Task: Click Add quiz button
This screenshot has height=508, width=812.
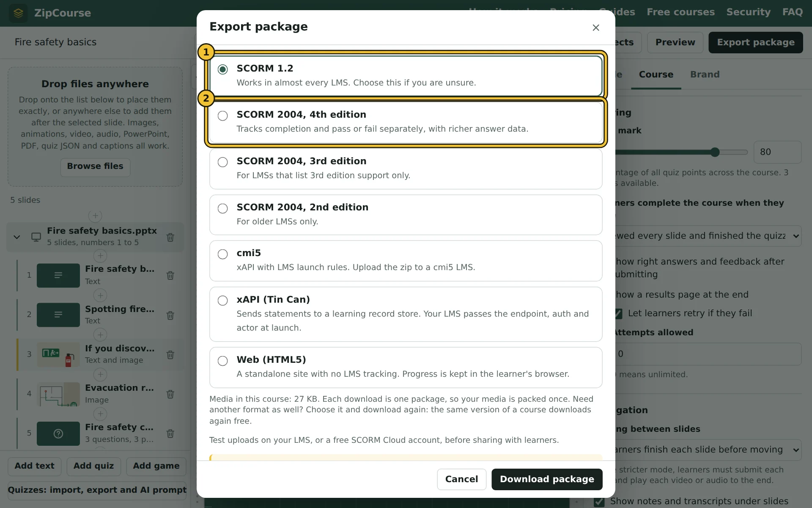Action: click(x=93, y=466)
